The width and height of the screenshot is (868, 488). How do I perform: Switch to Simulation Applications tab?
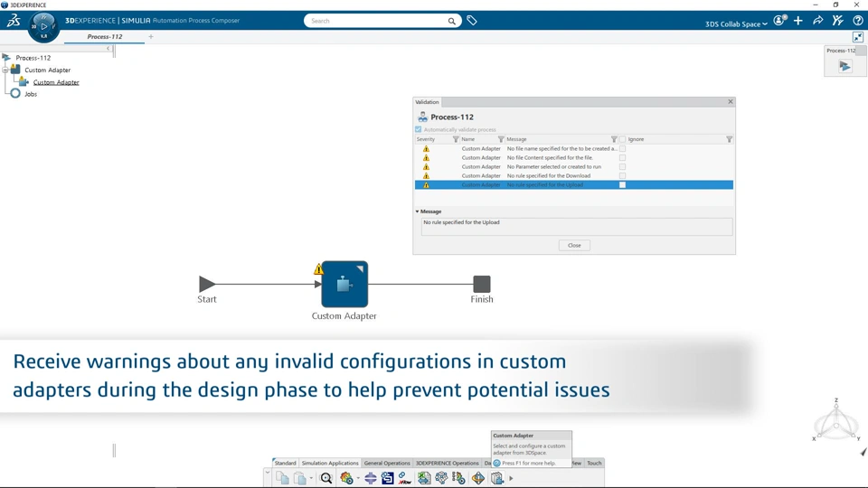(330, 463)
